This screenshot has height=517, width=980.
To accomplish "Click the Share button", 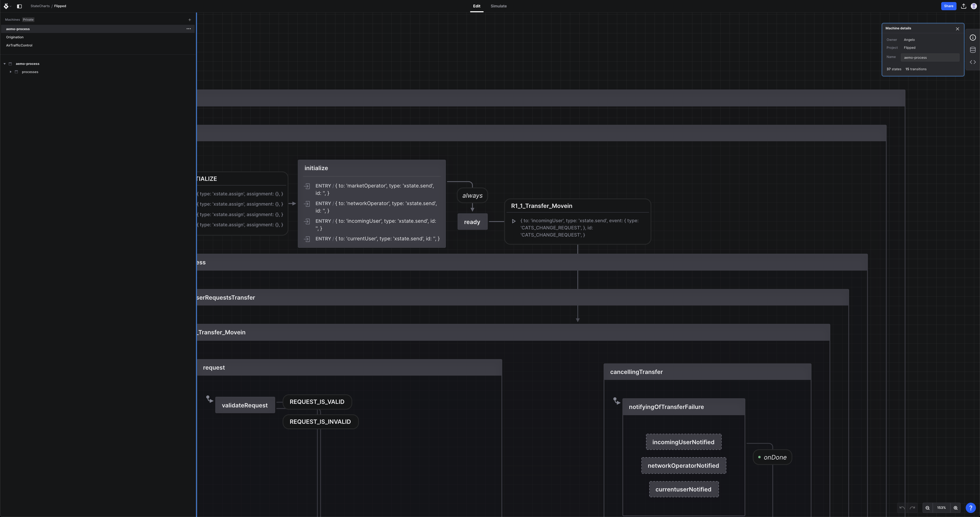I will pyautogui.click(x=948, y=6).
